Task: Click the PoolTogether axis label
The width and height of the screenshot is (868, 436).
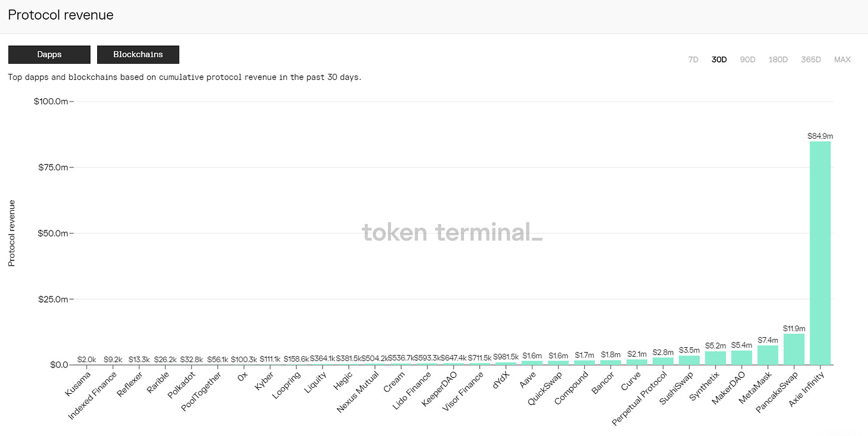Action: coord(202,393)
